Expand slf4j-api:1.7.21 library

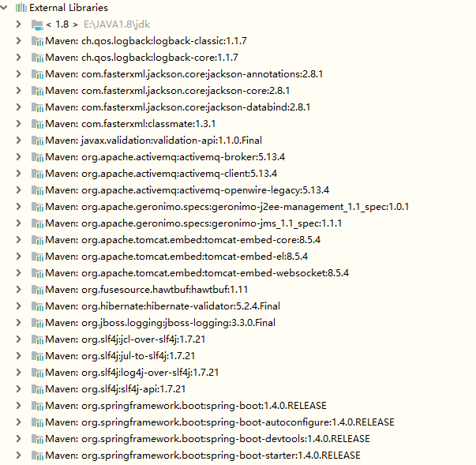pyautogui.click(x=18, y=388)
